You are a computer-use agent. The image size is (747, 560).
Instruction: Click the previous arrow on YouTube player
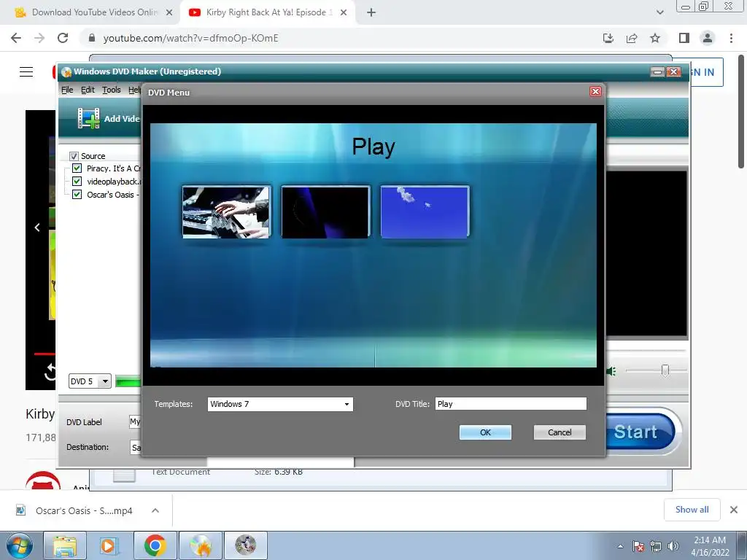pyautogui.click(x=37, y=227)
